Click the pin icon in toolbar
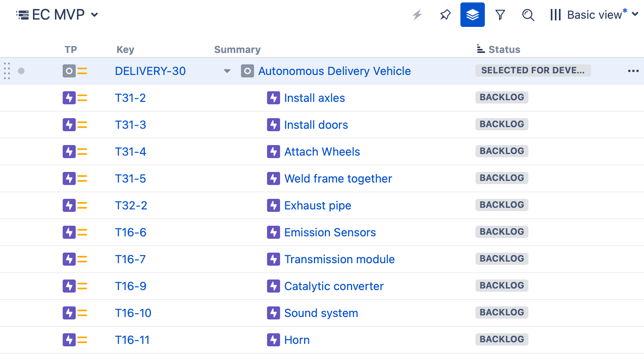This screenshot has width=644, height=361. 445,15
